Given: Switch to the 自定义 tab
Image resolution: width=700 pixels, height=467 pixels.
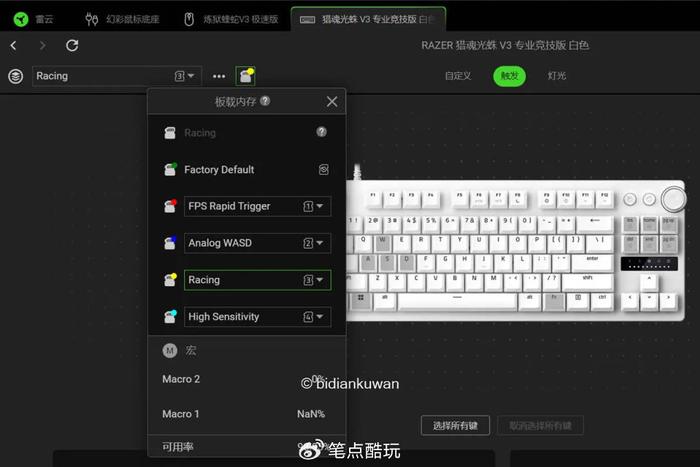Looking at the screenshot, I should point(458,76).
